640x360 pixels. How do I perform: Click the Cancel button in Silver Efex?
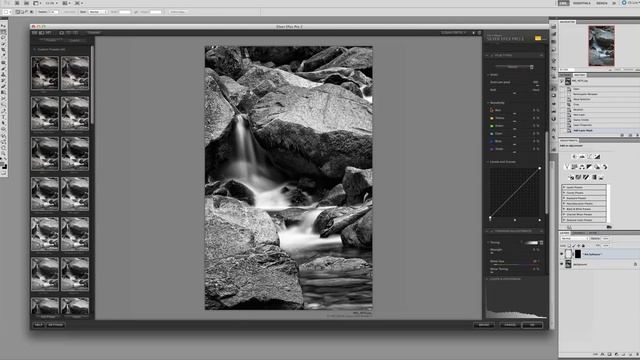tap(510, 325)
